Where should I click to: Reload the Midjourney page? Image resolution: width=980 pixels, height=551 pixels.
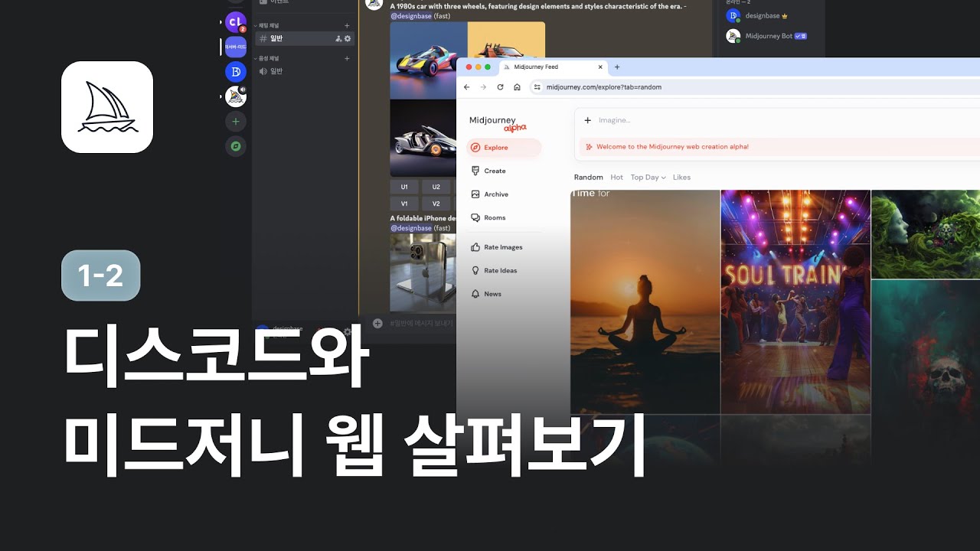pos(500,87)
